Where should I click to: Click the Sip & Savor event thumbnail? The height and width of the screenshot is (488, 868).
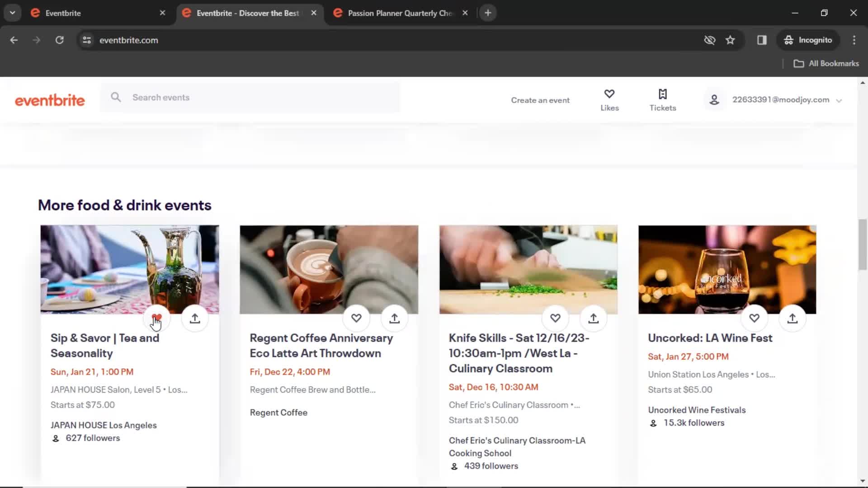[x=129, y=269]
